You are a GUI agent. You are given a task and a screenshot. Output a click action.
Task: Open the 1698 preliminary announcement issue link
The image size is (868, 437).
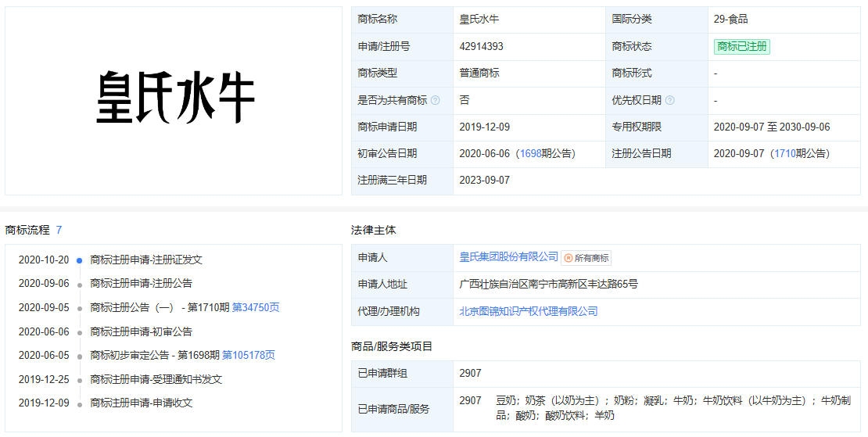pyautogui.click(x=530, y=153)
